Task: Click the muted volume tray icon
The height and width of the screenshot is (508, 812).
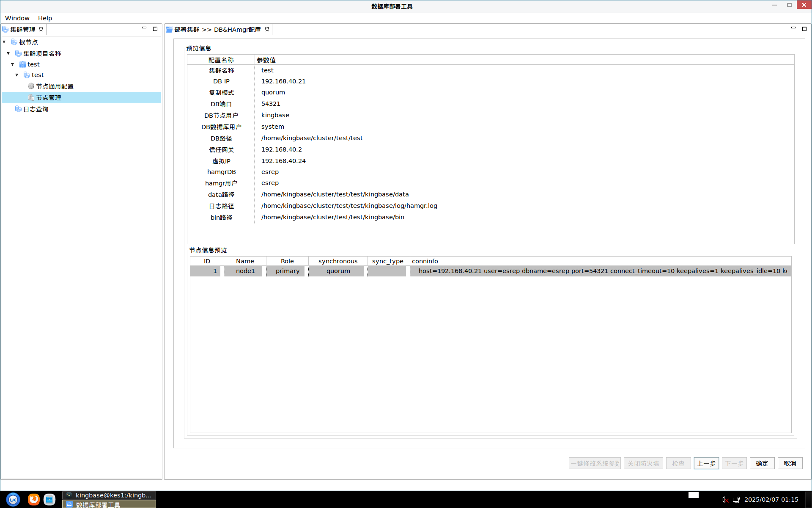Action: coord(725,500)
